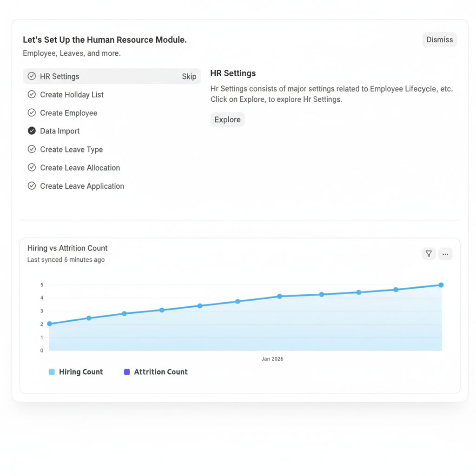Click the Create Leave Application check icon
Image resolution: width=476 pixels, height=476 pixels.
pyautogui.click(x=32, y=186)
